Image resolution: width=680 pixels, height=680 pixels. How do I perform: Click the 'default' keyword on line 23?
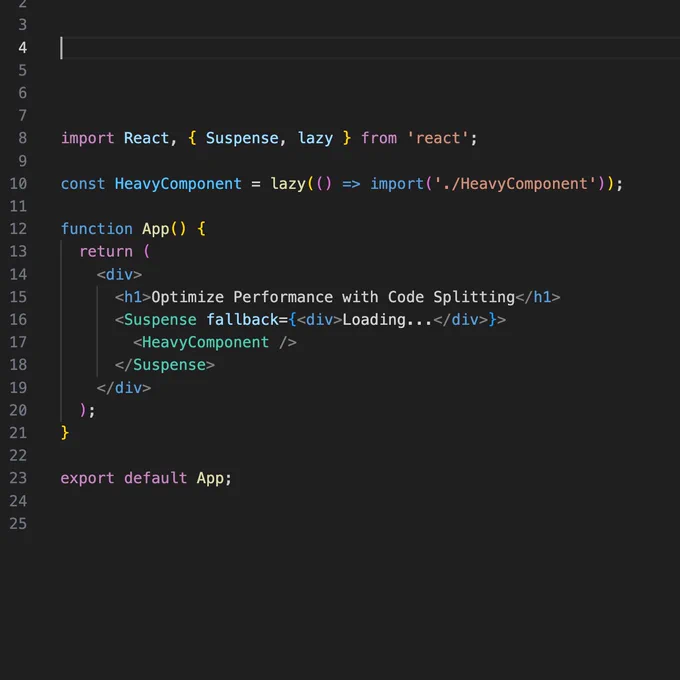[156, 478]
